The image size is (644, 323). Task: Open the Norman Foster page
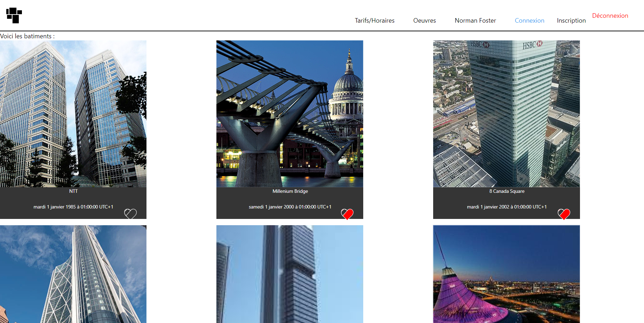pyautogui.click(x=475, y=21)
